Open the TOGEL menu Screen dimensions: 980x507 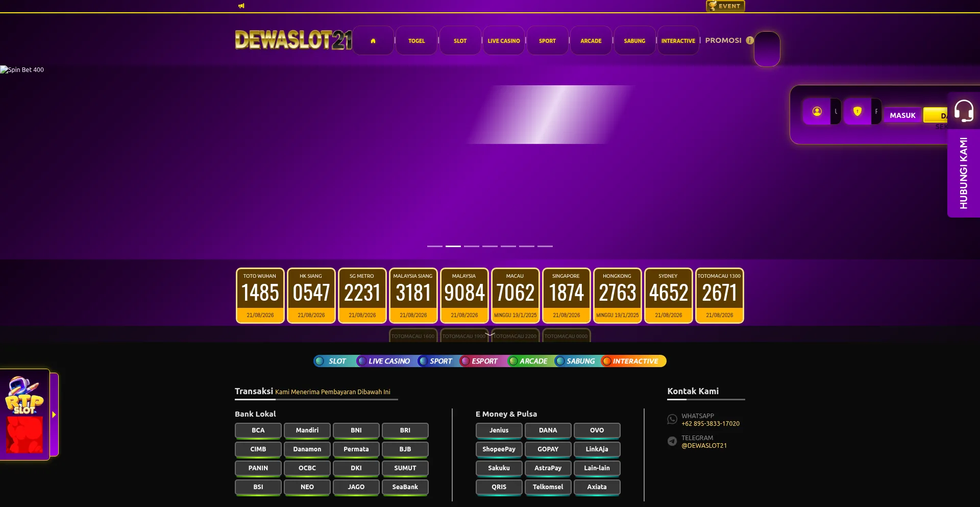click(416, 41)
